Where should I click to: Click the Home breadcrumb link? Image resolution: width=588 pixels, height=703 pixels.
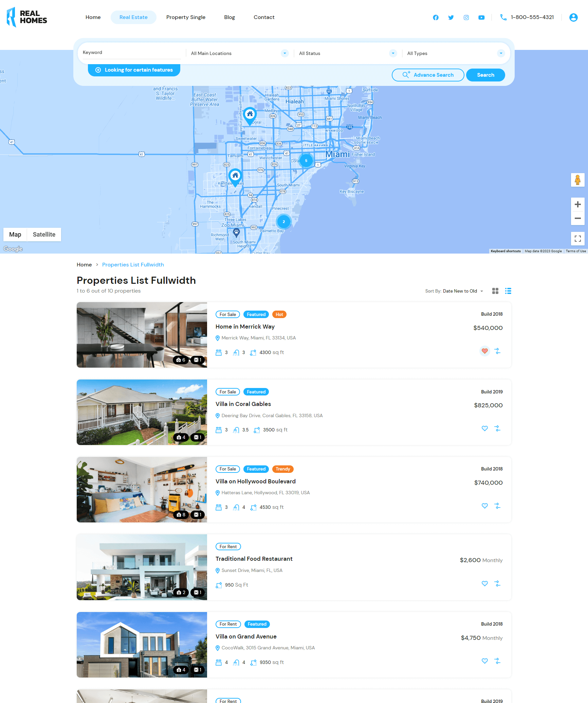(x=84, y=265)
